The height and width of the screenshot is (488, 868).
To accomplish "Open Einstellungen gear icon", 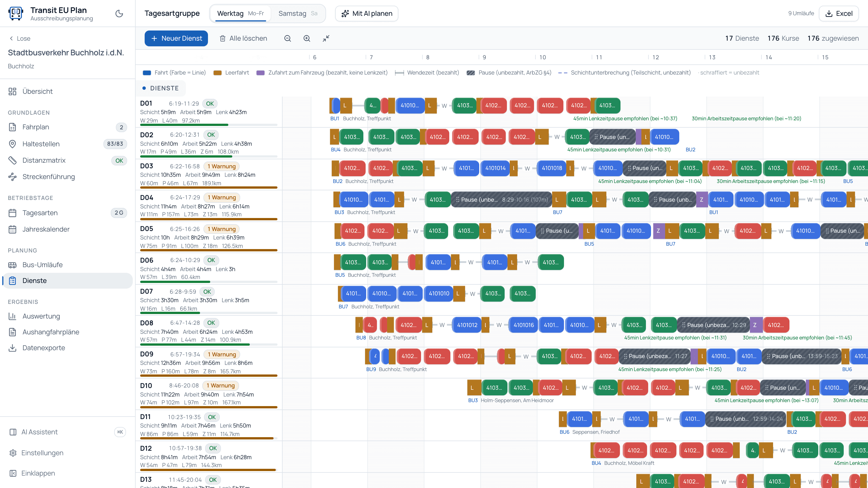I will click(13, 453).
